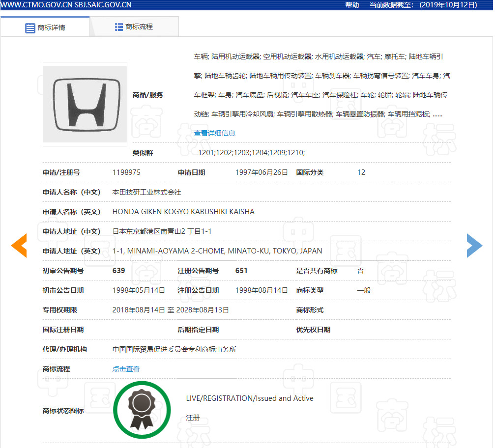This screenshot has width=495, height=448.
Task: Go to next trademark with blue arrow
Action: pos(474,246)
